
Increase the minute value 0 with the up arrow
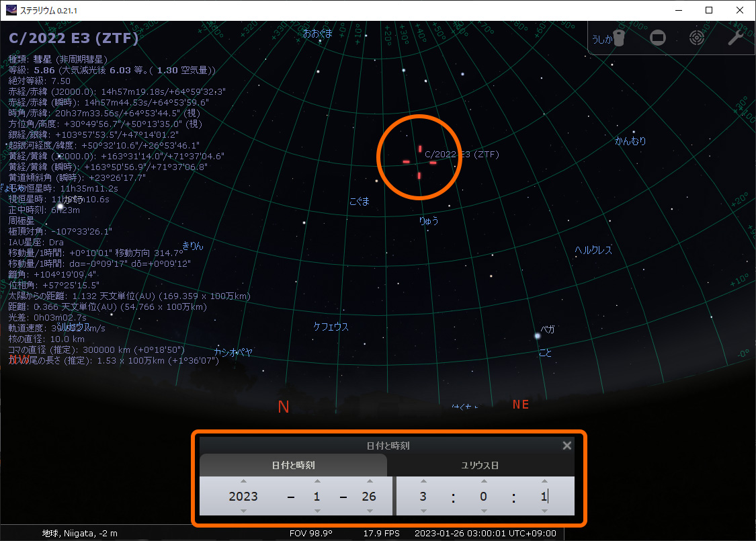click(x=484, y=481)
